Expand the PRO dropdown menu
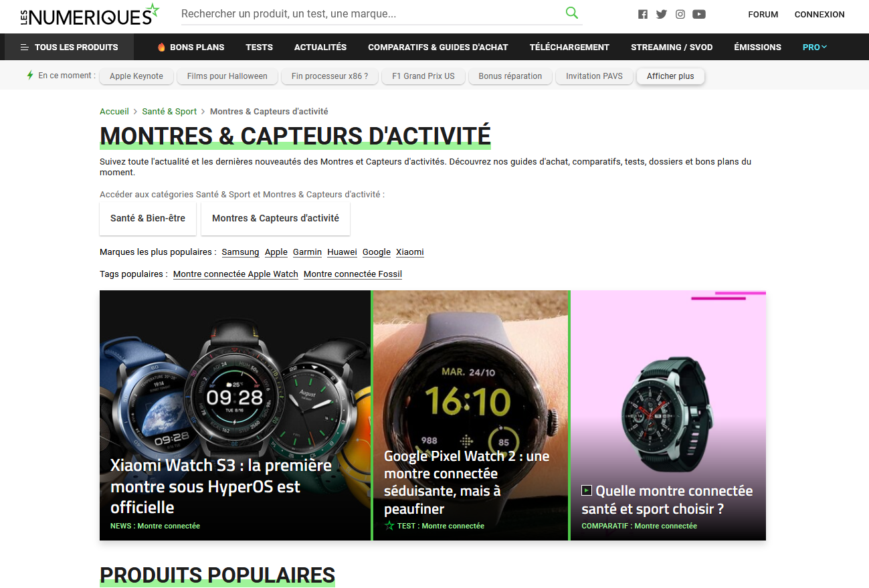 (x=815, y=47)
